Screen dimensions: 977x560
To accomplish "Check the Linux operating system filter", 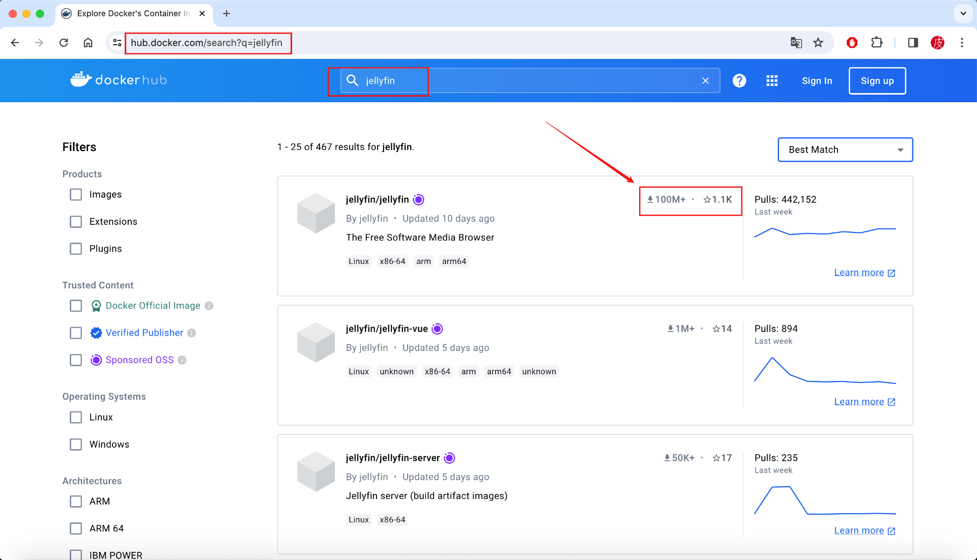I will (x=75, y=417).
